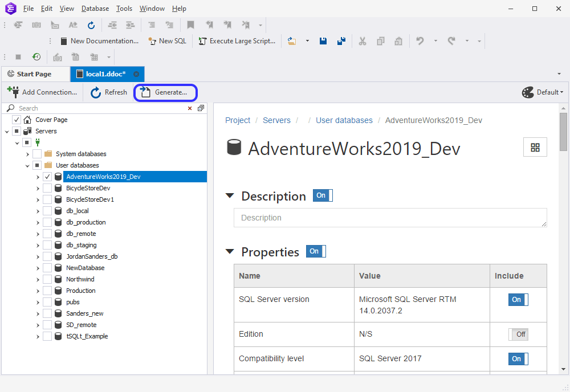The width and height of the screenshot is (570, 392).
Task: Open the Edit menu
Action: pyautogui.click(x=47, y=9)
